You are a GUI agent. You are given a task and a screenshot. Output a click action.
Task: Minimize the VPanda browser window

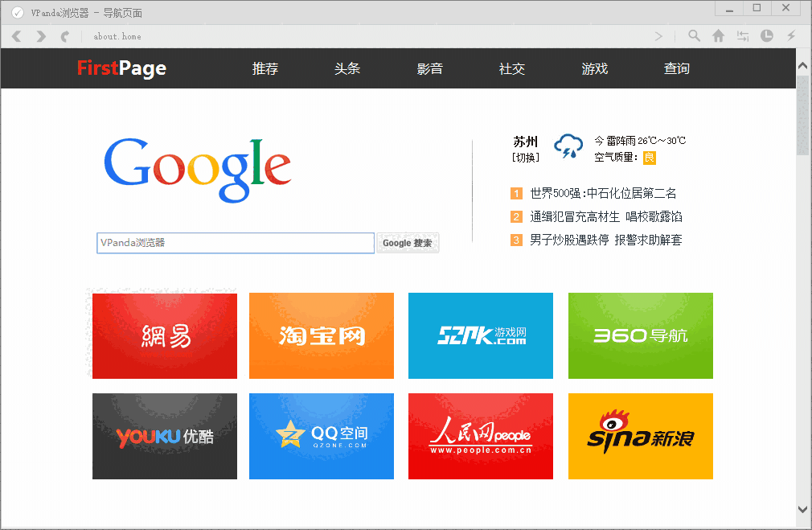click(x=729, y=9)
